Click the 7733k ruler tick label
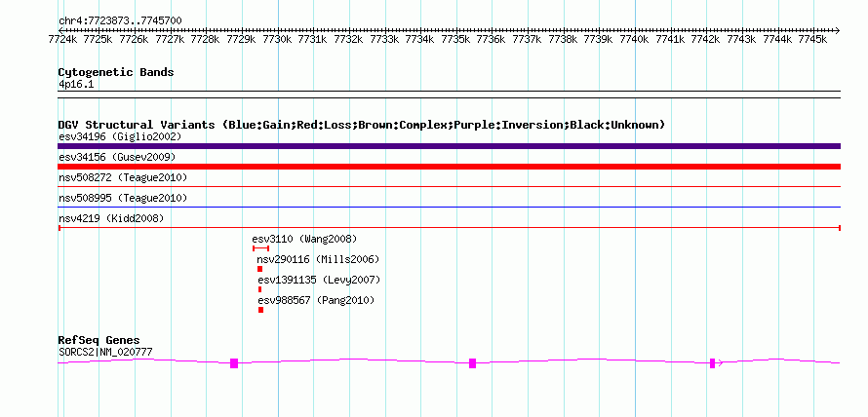This screenshot has height=417, width=868. pyautogui.click(x=383, y=39)
